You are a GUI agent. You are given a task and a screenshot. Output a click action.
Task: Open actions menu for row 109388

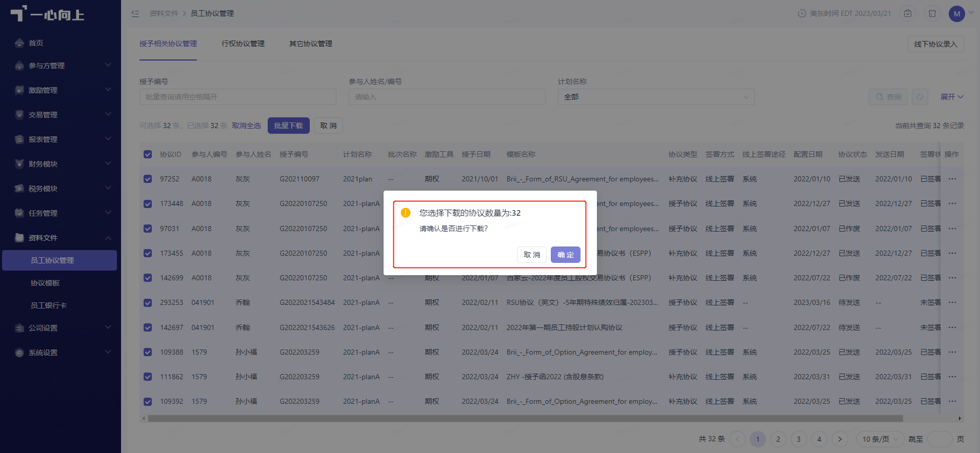tap(952, 352)
